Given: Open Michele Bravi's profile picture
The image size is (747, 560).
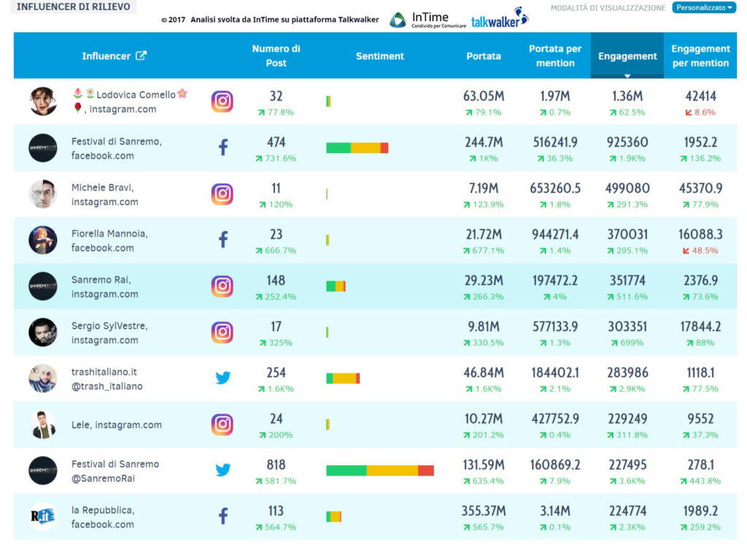Looking at the screenshot, I should pos(43,194).
